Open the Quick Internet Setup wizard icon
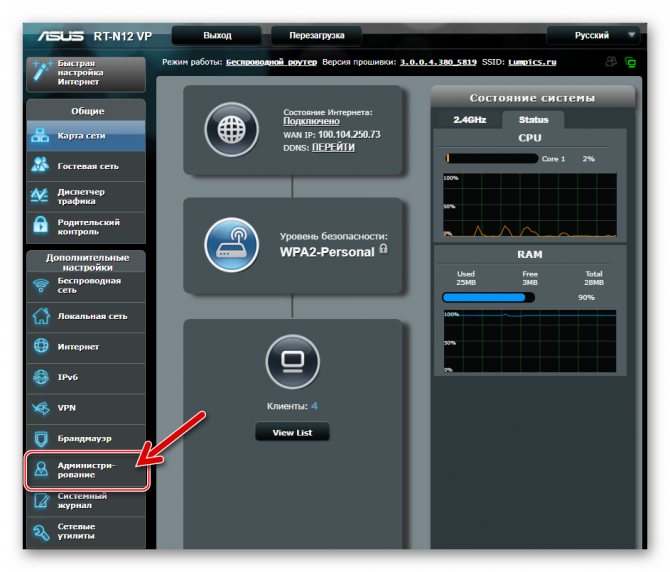This screenshot has width=670, height=572. (41, 72)
